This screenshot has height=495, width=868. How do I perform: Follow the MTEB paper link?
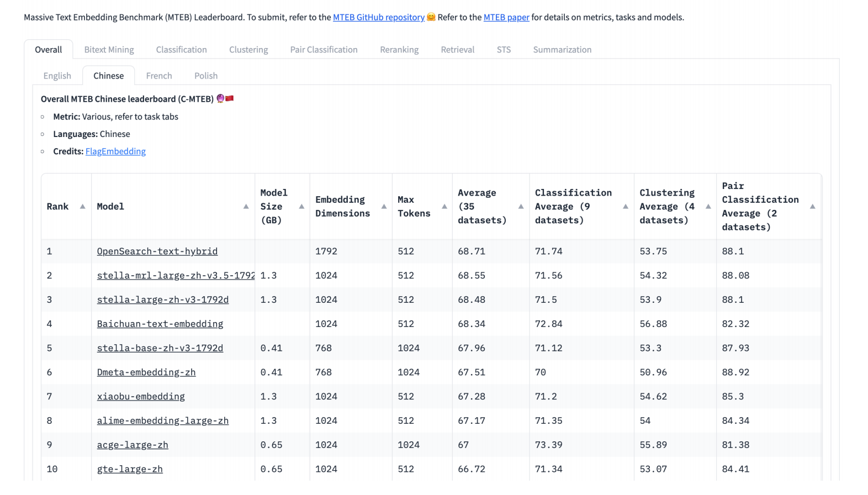pyautogui.click(x=506, y=17)
